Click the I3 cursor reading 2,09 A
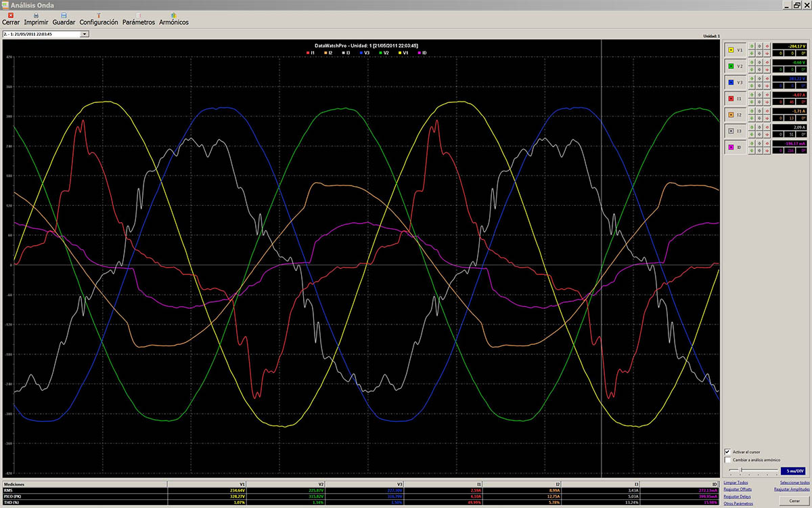812x508 pixels. [789, 128]
